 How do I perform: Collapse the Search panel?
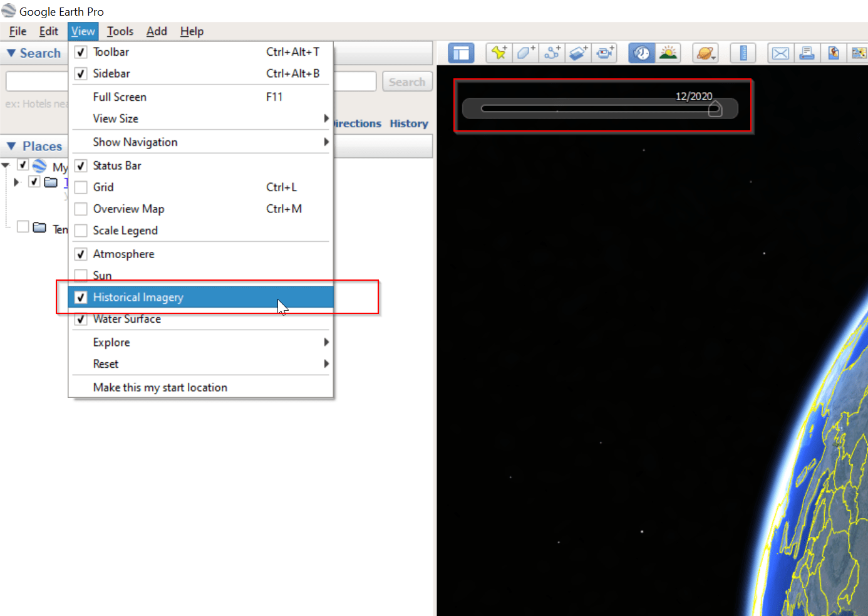point(11,53)
